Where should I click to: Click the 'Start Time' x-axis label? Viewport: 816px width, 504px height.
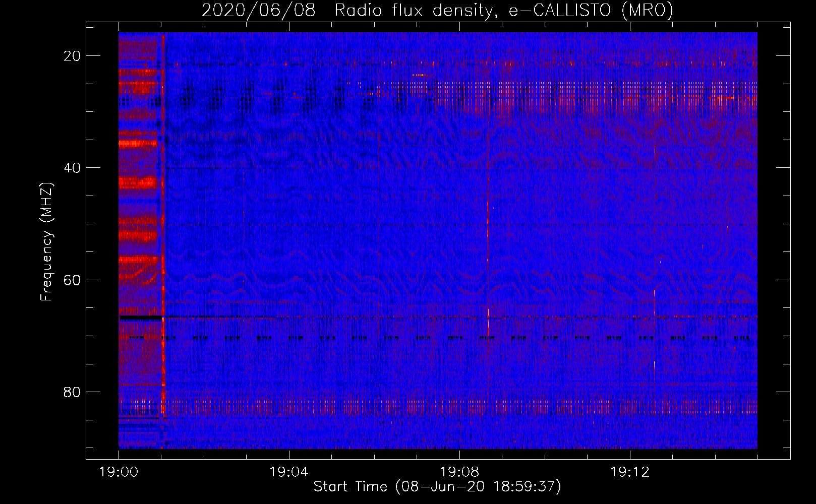tap(437, 486)
